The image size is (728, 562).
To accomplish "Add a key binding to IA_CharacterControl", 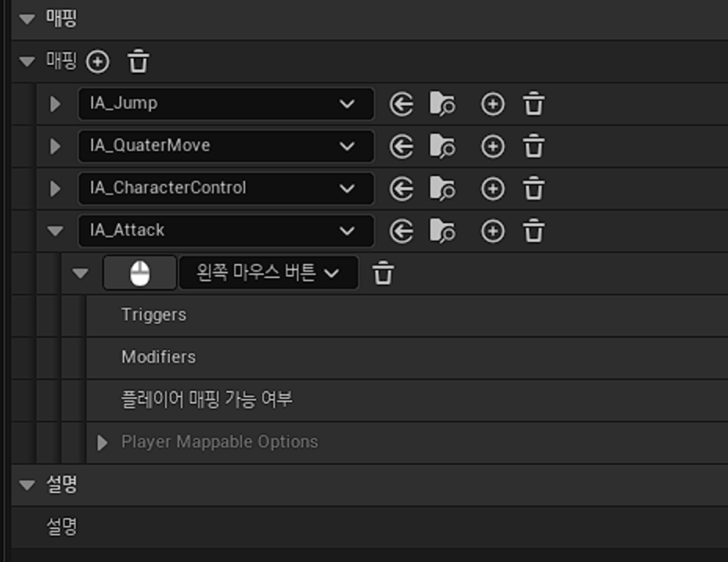I will [x=492, y=189].
